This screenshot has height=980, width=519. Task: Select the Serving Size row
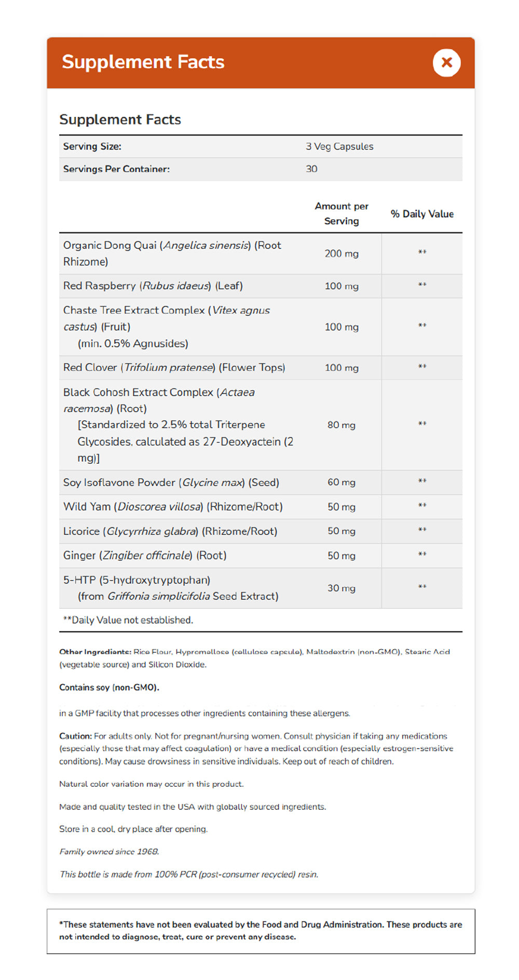[259, 146]
